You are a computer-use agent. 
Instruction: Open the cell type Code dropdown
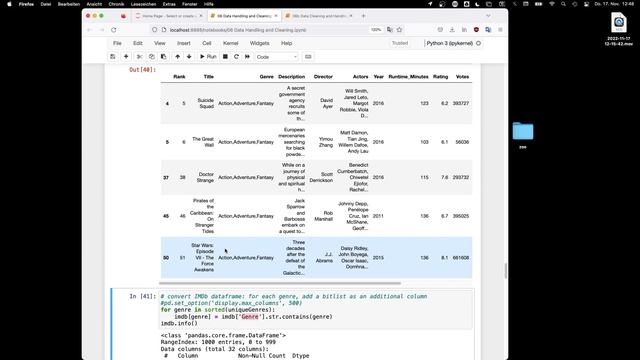277,57
